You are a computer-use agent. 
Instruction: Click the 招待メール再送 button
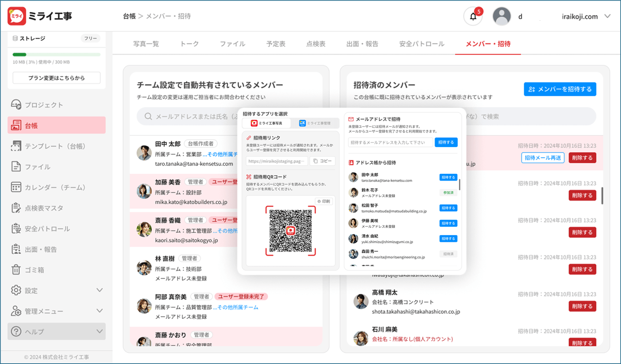pos(543,158)
